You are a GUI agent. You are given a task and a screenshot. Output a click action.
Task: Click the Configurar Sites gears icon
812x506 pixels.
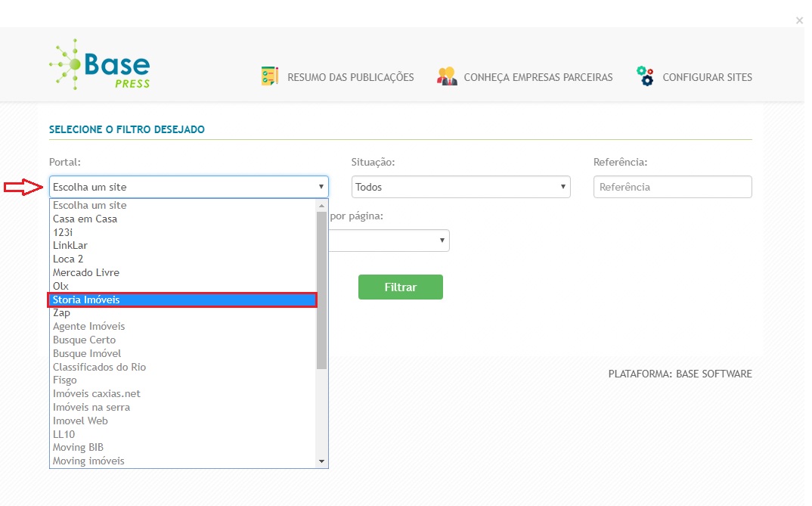645,76
